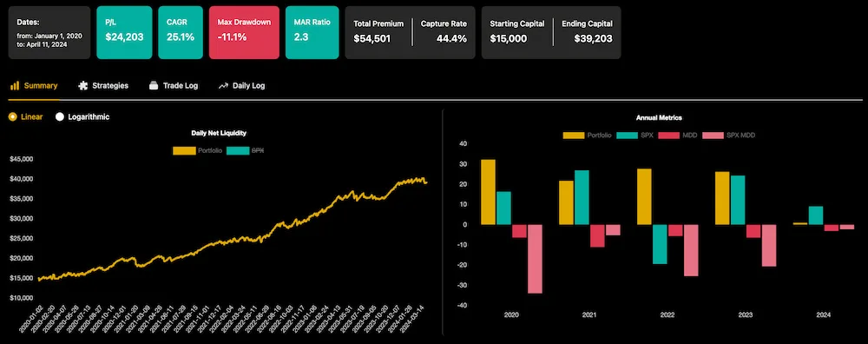Switch to the Strategies tab
Screen dimensions: 868x344
tap(103, 86)
